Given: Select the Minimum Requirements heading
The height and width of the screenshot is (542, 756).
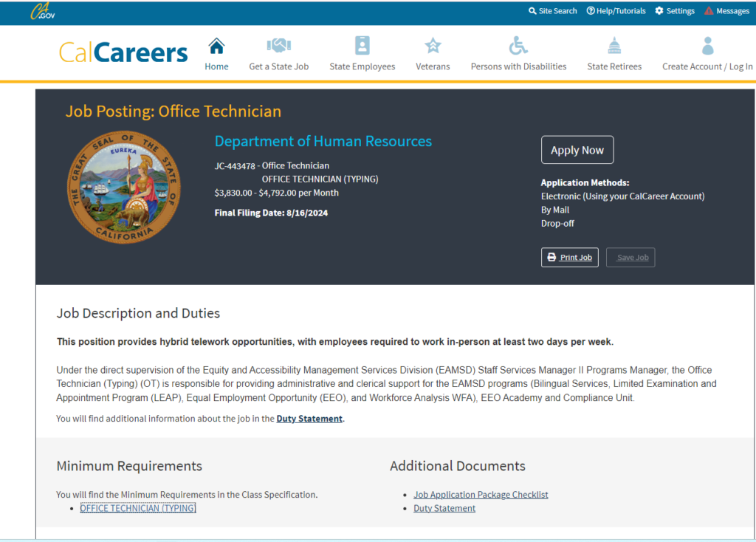Looking at the screenshot, I should point(129,466).
